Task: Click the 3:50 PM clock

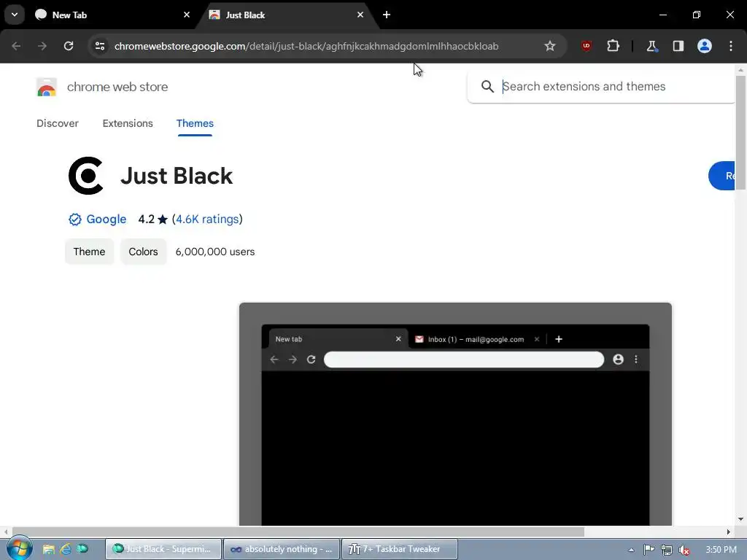Action: pos(721,550)
